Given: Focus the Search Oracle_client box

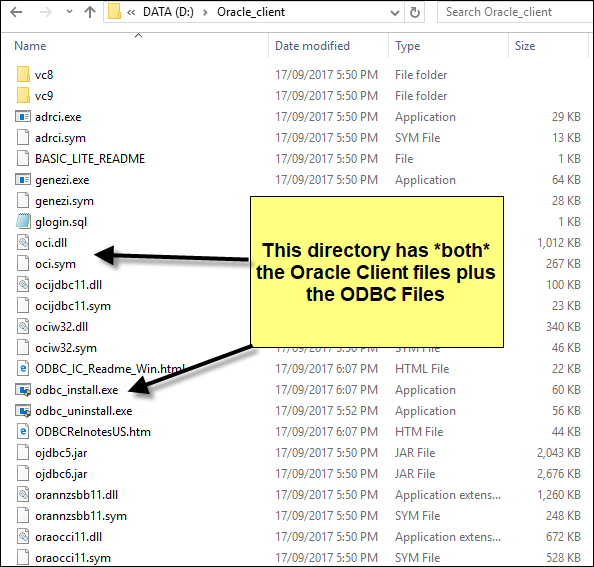Looking at the screenshot, I should [x=515, y=12].
